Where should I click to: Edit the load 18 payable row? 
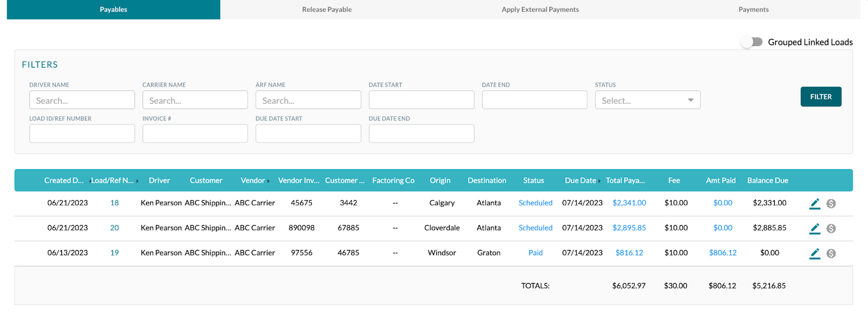tap(814, 203)
